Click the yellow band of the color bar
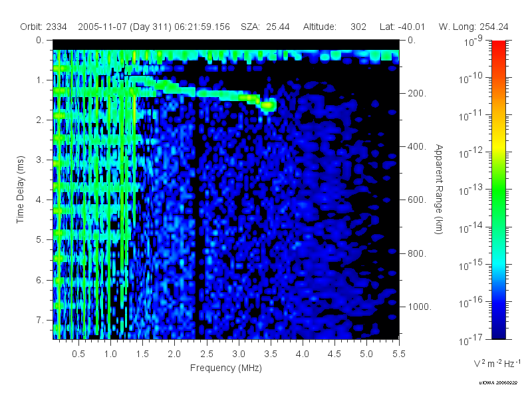 [498, 144]
